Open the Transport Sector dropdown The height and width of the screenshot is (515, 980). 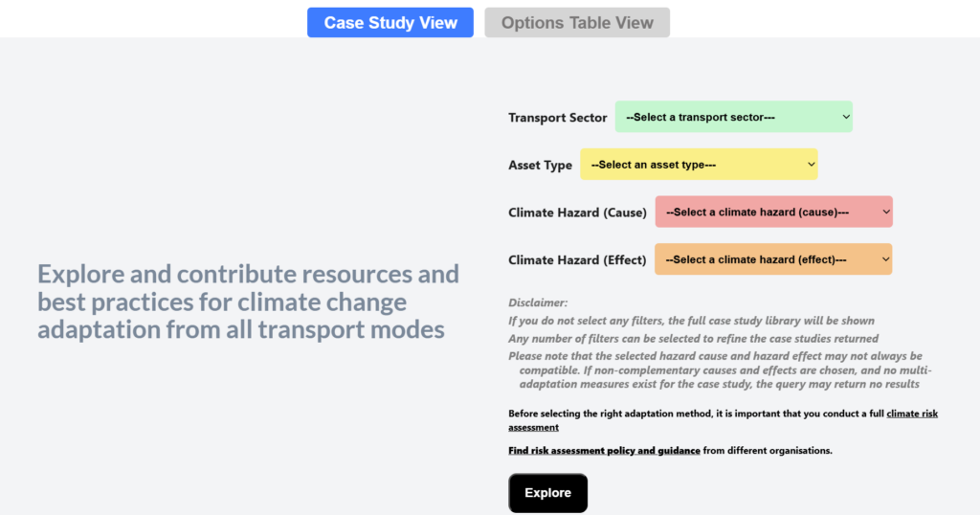point(733,117)
